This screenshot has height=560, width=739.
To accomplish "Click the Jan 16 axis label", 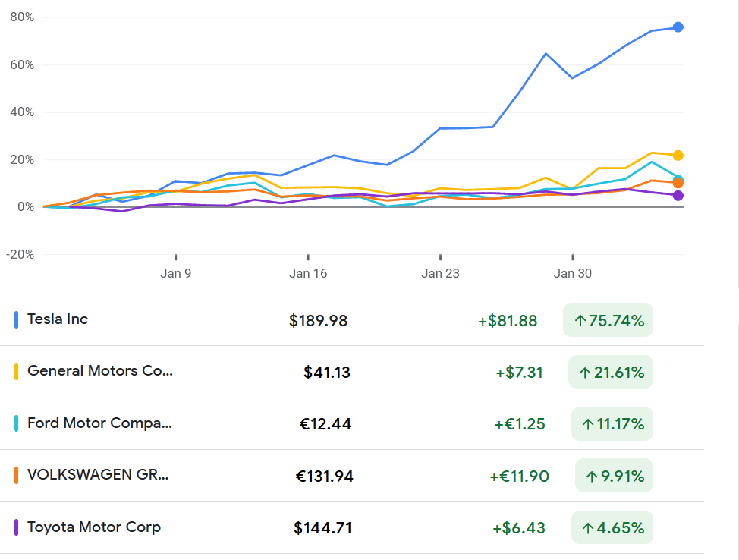I will coord(308,273).
